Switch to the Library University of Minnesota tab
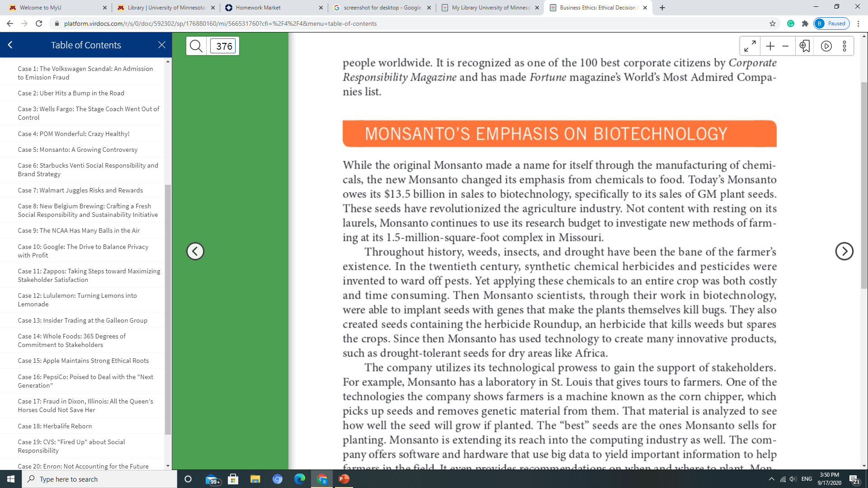 pyautogui.click(x=165, y=8)
